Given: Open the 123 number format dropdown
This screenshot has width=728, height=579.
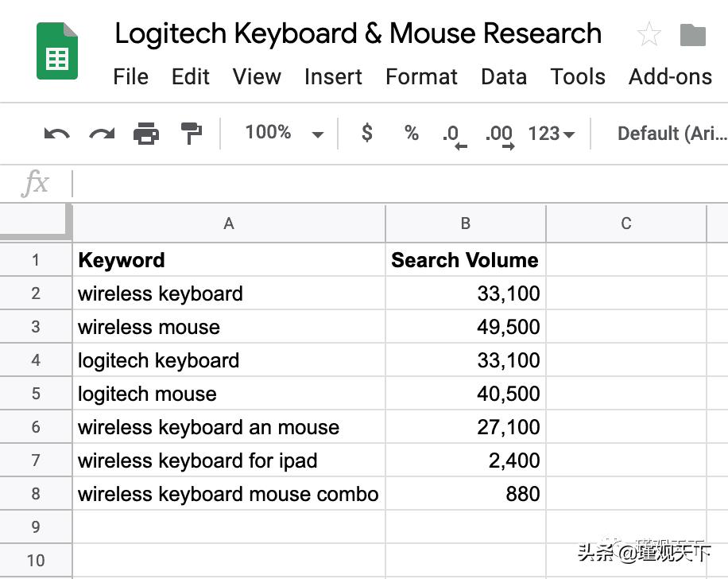Looking at the screenshot, I should coord(550,134).
